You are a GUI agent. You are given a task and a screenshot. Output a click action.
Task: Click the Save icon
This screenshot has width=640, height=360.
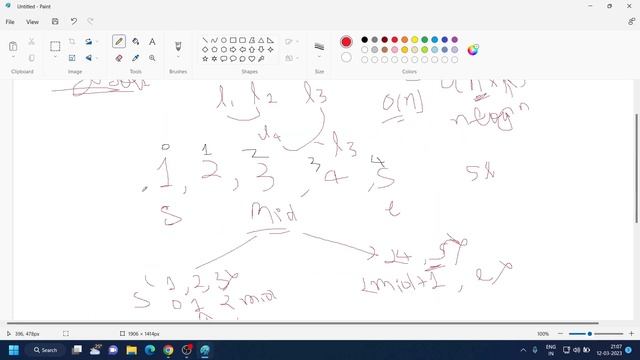[x=55, y=21]
